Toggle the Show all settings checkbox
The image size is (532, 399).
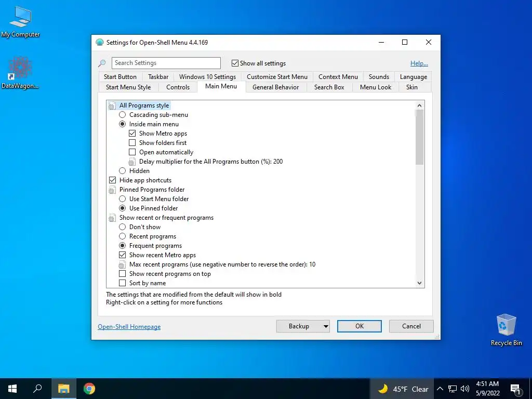[x=235, y=63]
